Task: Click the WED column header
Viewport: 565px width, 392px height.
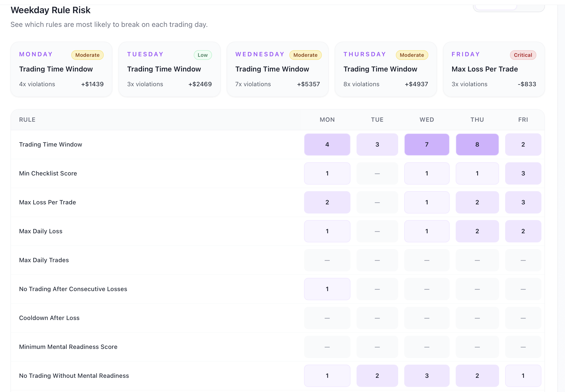Action: point(427,120)
